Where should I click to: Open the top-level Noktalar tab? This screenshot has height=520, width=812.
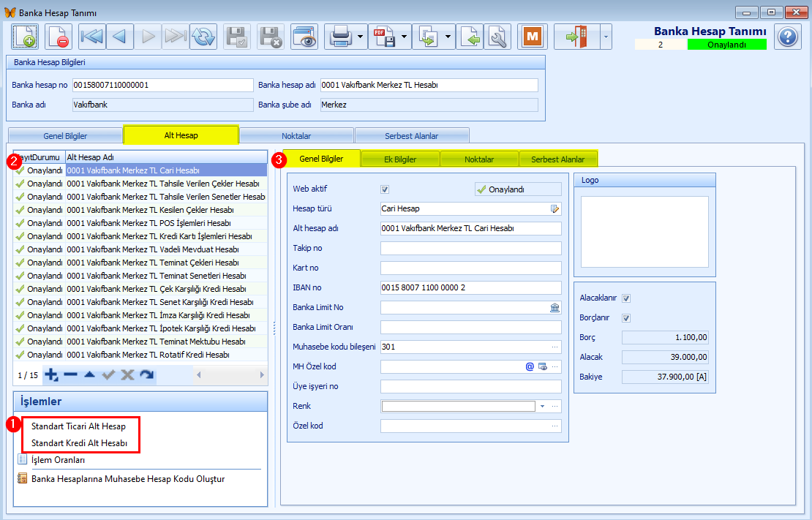coord(296,136)
